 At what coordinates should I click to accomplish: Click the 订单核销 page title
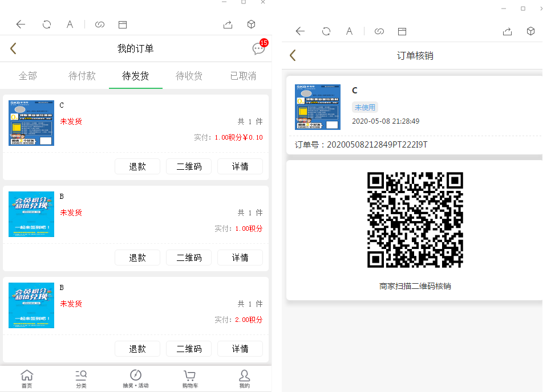click(x=415, y=55)
